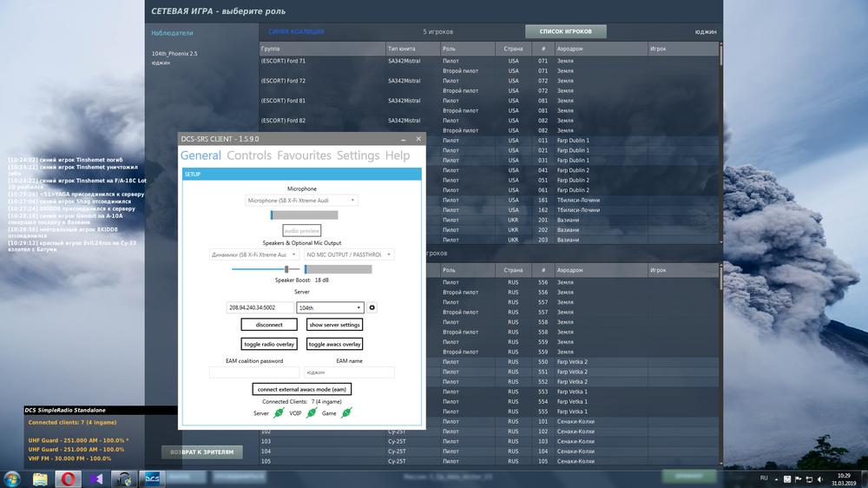This screenshot has width=868, height=488.
Task: Click 104th_Phoenix 2.5 in Наблюдатели list
Action: click(174, 54)
